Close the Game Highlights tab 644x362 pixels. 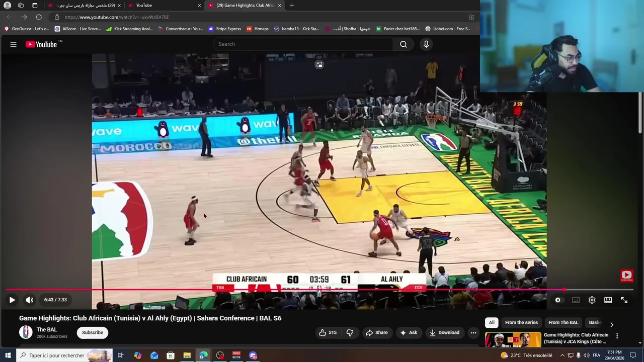click(279, 6)
